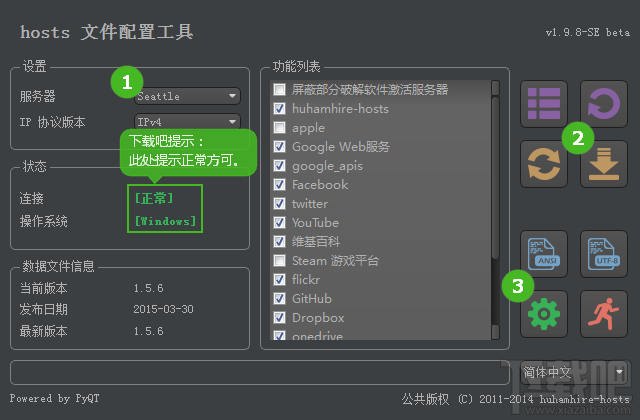640x420 pixels.
Task: Uncheck the Facebook checkbox
Action: click(279, 185)
